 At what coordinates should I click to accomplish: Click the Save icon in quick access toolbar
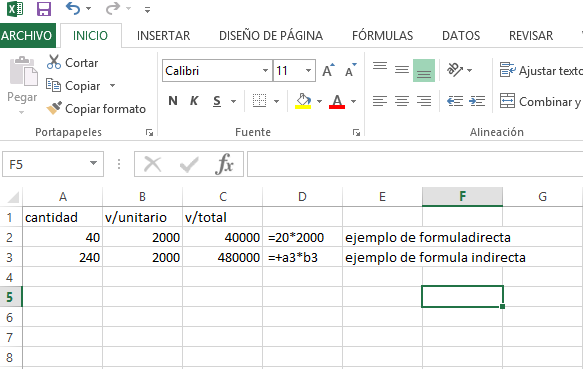click(x=44, y=9)
